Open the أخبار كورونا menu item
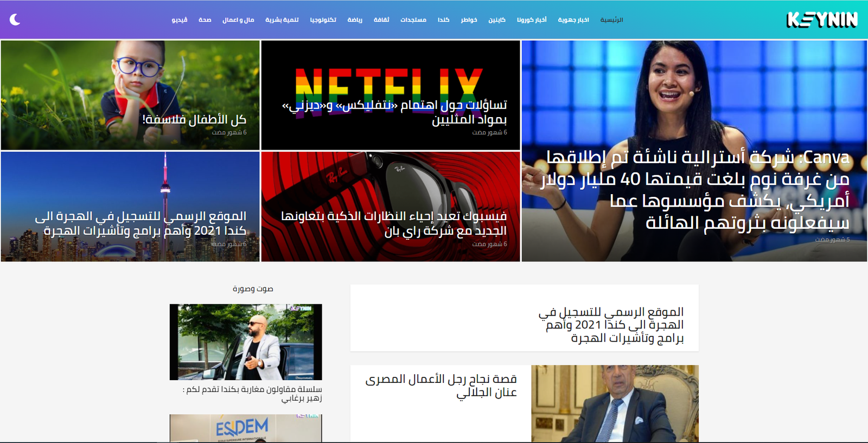Image resolution: width=868 pixels, height=443 pixels. click(x=532, y=20)
